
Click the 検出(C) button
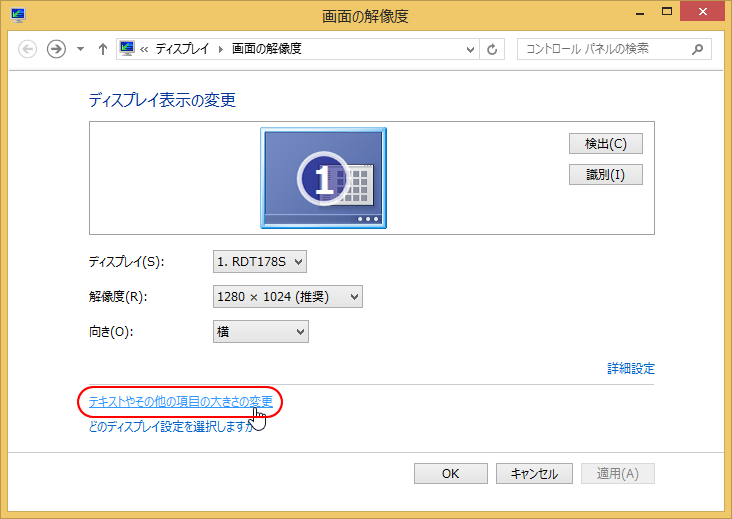pos(605,144)
